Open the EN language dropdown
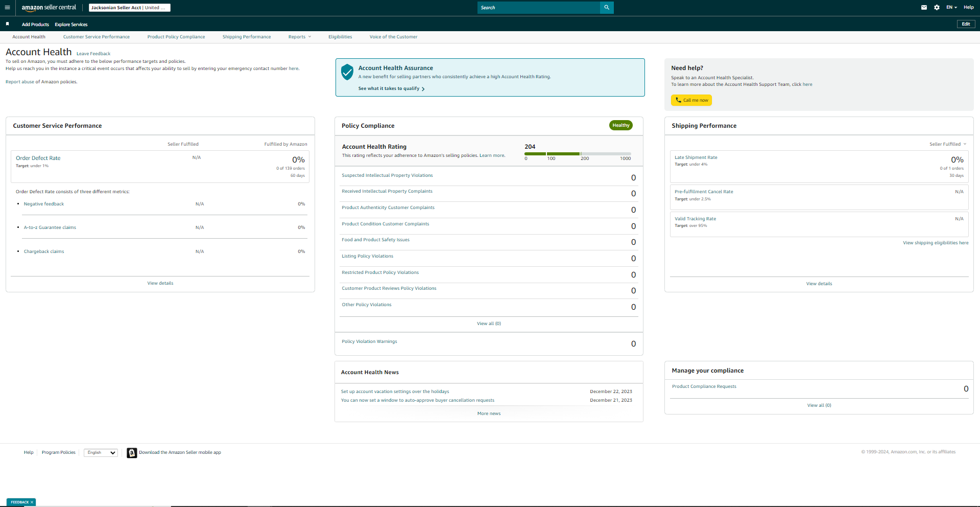 coord(951,8)
